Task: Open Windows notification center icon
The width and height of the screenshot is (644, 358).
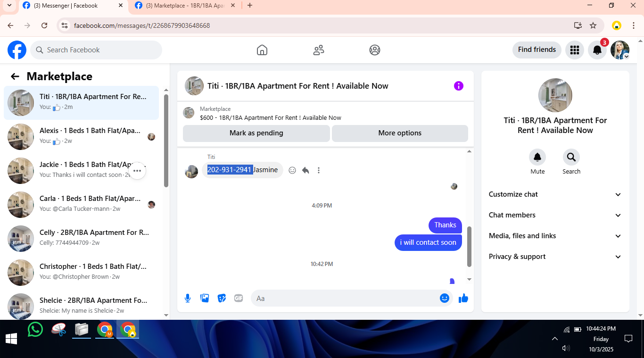Action: pos(628,339)
